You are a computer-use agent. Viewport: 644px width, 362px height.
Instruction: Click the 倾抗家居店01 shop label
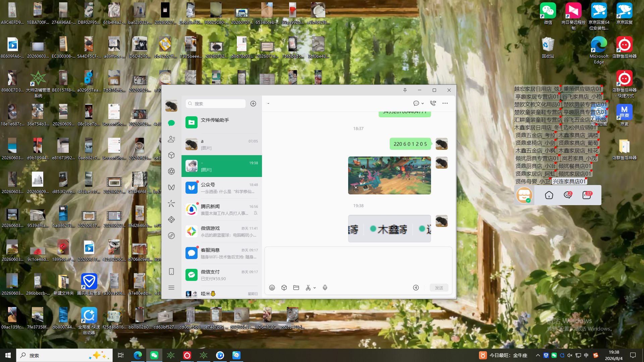(x=575, y=174)
